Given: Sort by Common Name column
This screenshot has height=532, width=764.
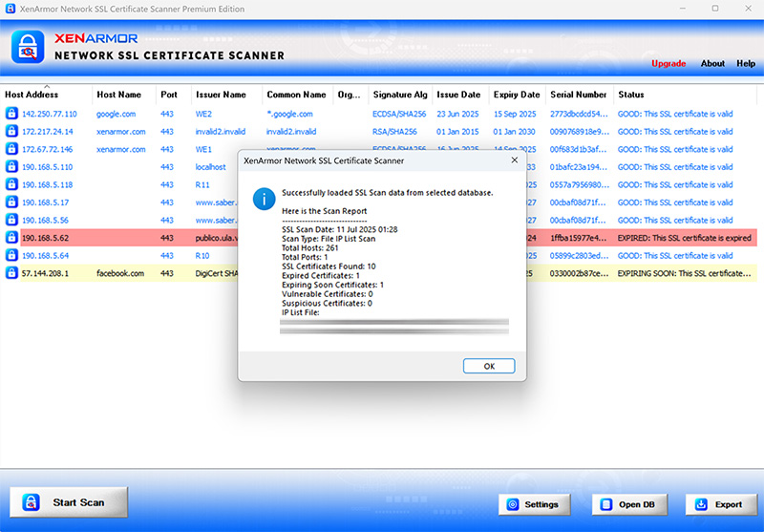Looking at the screenshot, I should point(298,95).
